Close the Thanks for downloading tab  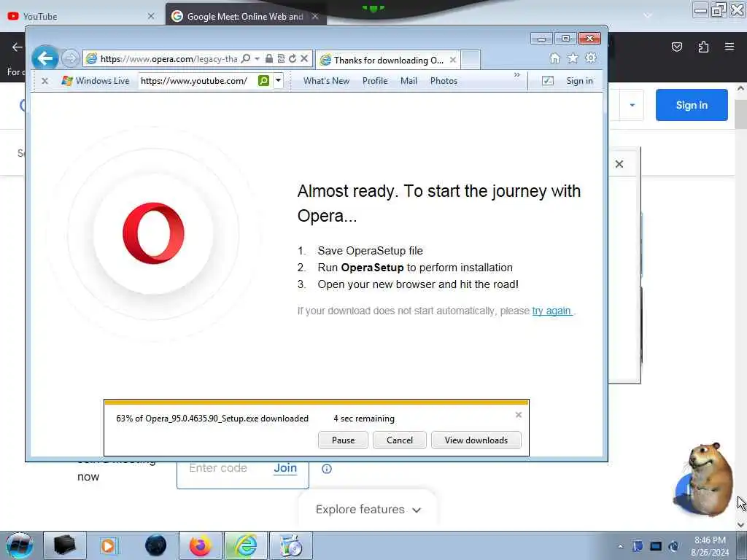point(452,60)
